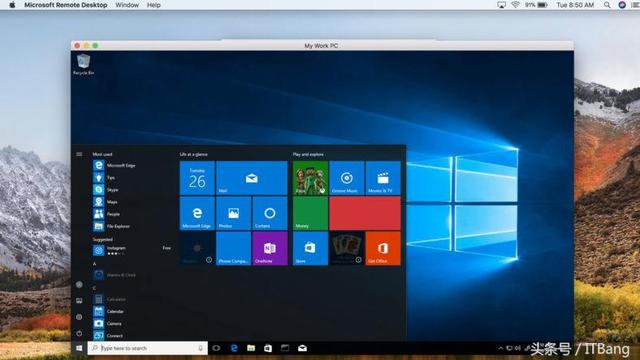This screenshot has height=360, width=640.
Task: Open the Microsoft Remote Desktop menu
Action: tap(66, 5)
